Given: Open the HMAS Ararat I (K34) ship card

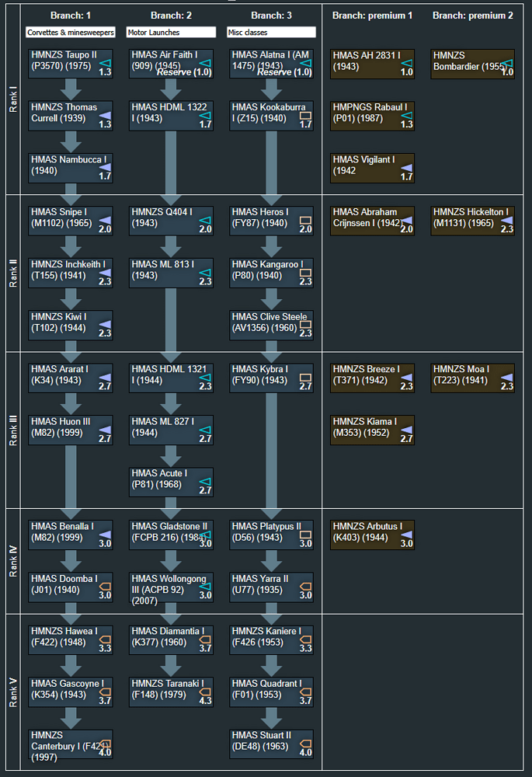Looking at the screenshot, I should coord(70,376).
